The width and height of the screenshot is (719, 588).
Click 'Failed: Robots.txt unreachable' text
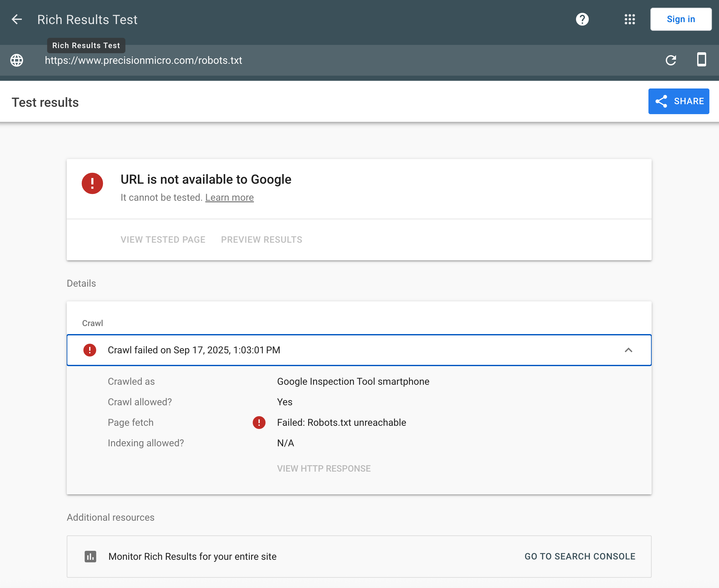click(x=342, y=422)
